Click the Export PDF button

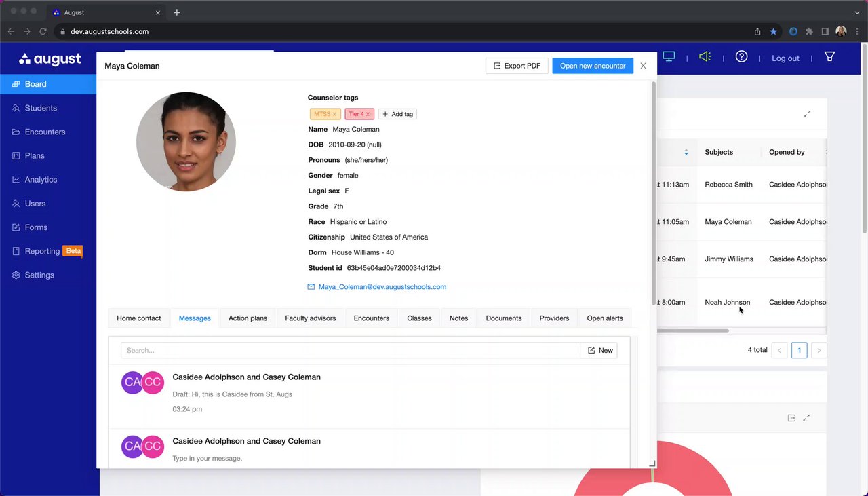517,66
